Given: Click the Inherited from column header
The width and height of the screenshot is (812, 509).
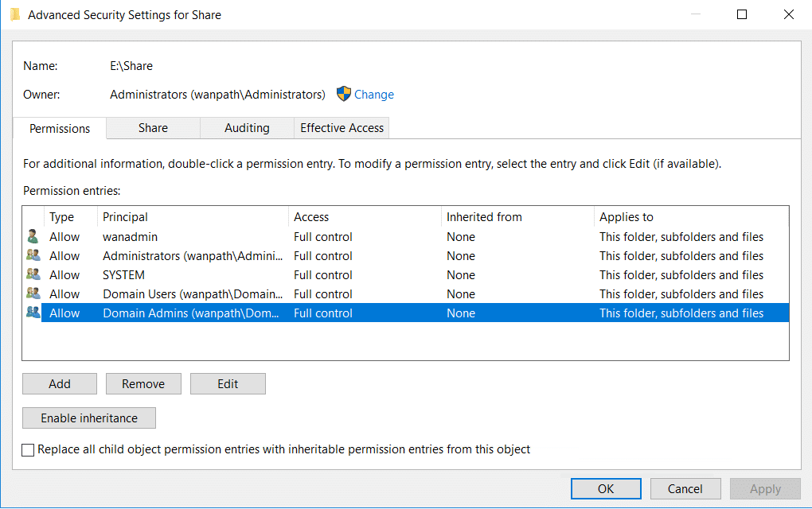Looking at the screenshot, I should click(517, 217).
